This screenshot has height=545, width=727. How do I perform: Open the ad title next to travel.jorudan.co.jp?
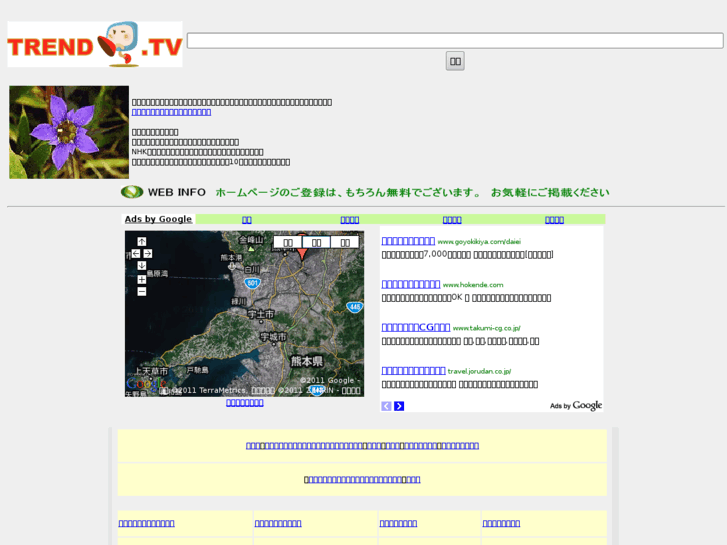[413, 371]
